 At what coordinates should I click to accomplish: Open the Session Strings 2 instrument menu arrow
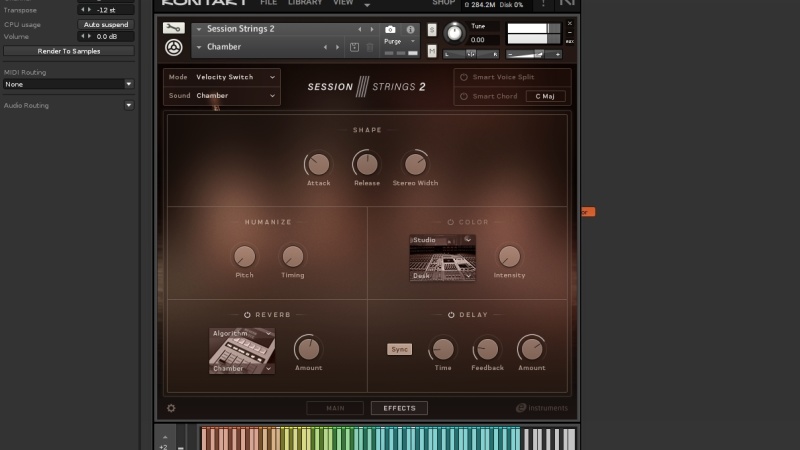(199, 30)
